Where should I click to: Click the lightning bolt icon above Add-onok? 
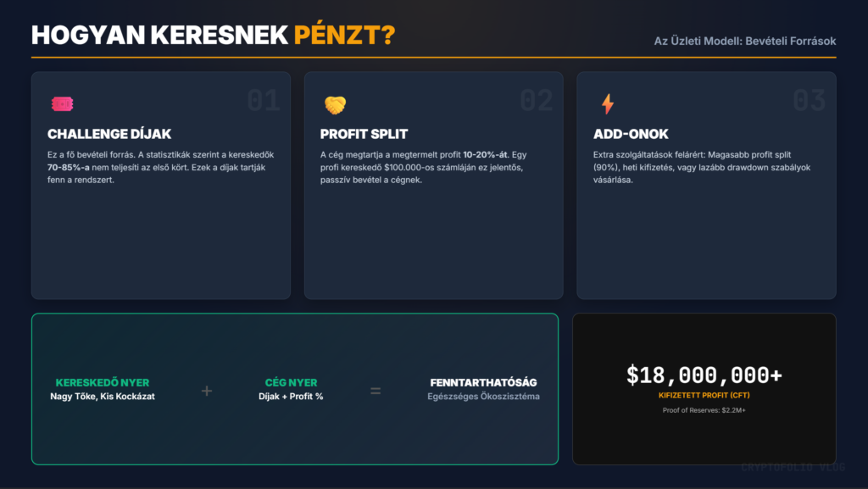point(607,104)
